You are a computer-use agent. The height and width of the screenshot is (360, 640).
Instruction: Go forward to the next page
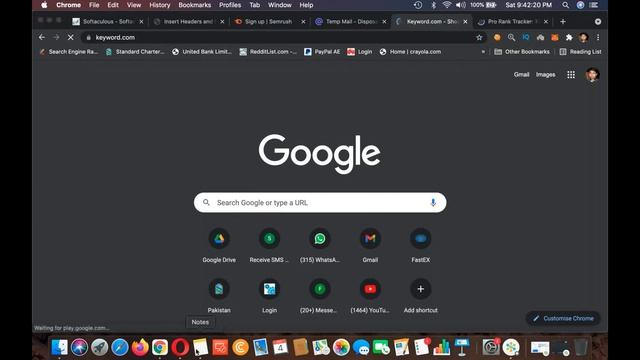(56, 38)
